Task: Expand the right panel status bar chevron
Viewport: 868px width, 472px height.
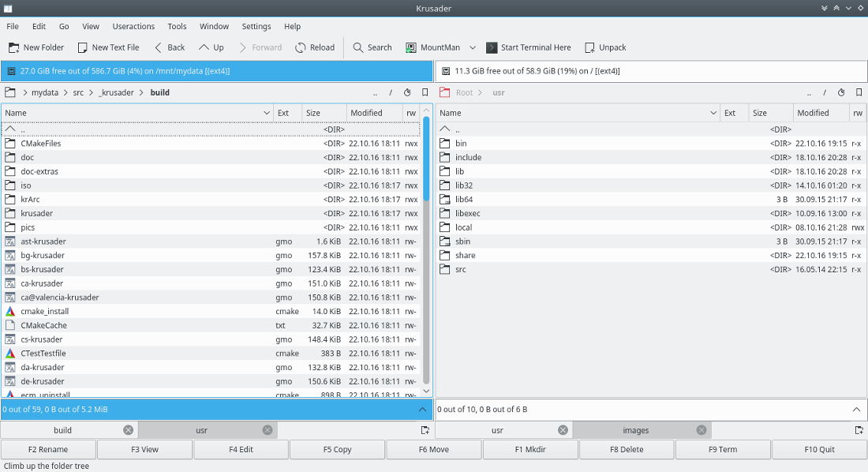Action: (856, 410)
